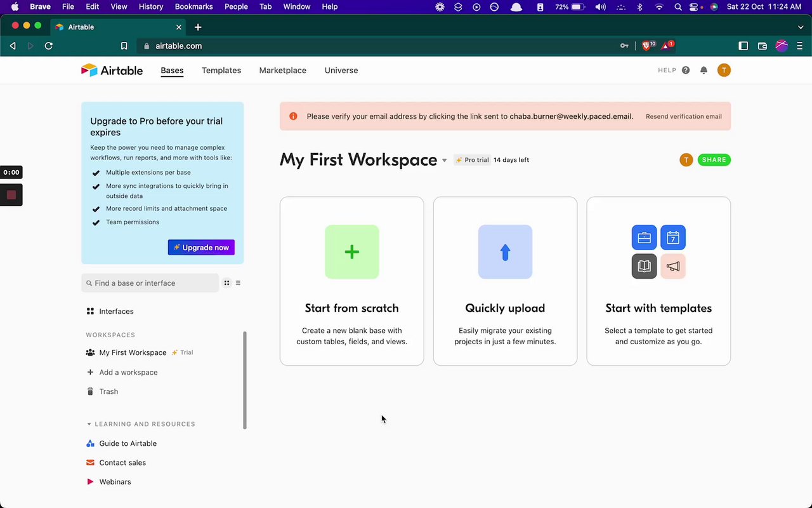
Task: Click the blue upload arrow icon
Action: point(505,252)
